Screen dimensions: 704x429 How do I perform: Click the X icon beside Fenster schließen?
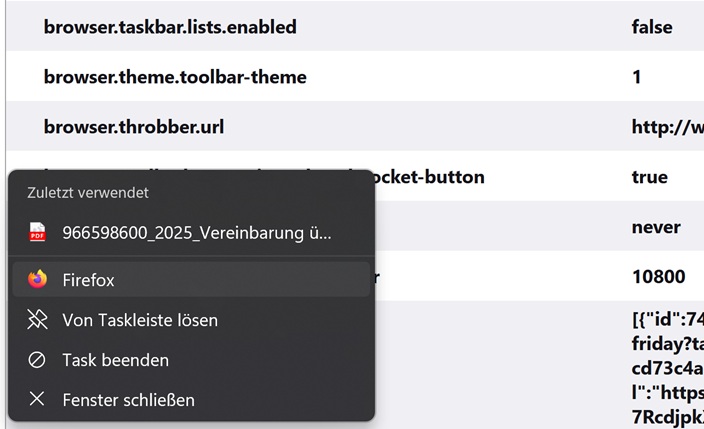pos(37,400)
